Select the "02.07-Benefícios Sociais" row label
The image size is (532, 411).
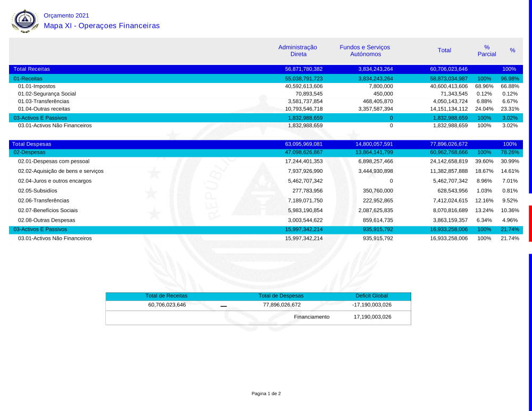(x=48, y=210)
